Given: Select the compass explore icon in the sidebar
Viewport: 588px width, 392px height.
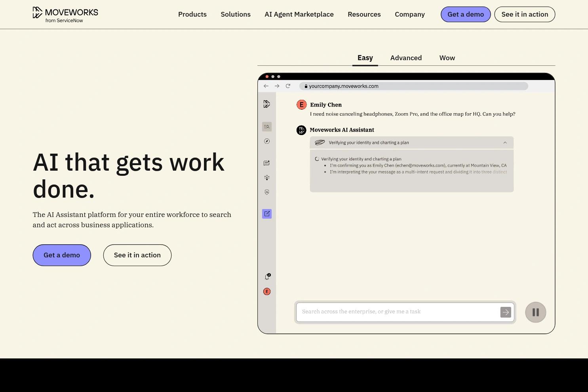Looking at the screenshot, I should 267,141.
